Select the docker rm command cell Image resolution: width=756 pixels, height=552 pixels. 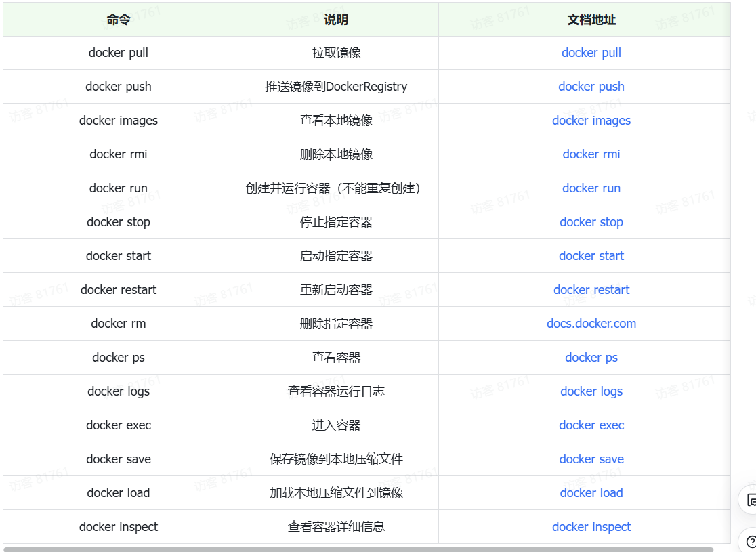tap(119, 324)
